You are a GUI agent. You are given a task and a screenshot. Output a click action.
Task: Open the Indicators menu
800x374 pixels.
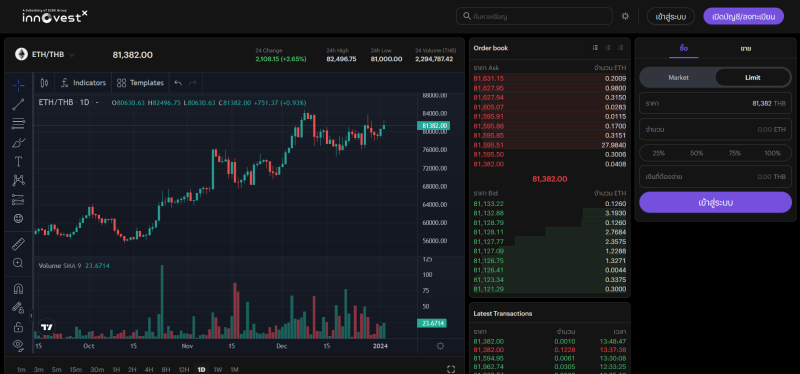(84, 83)
